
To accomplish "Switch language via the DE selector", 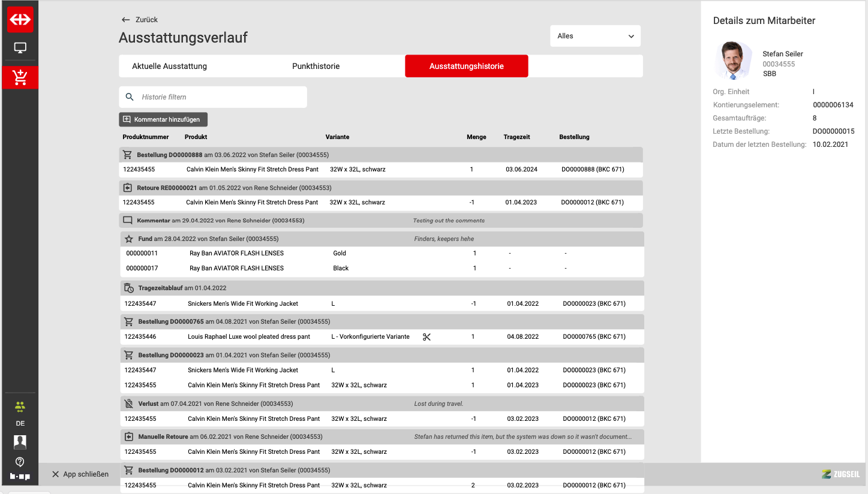I will [20, 423].
